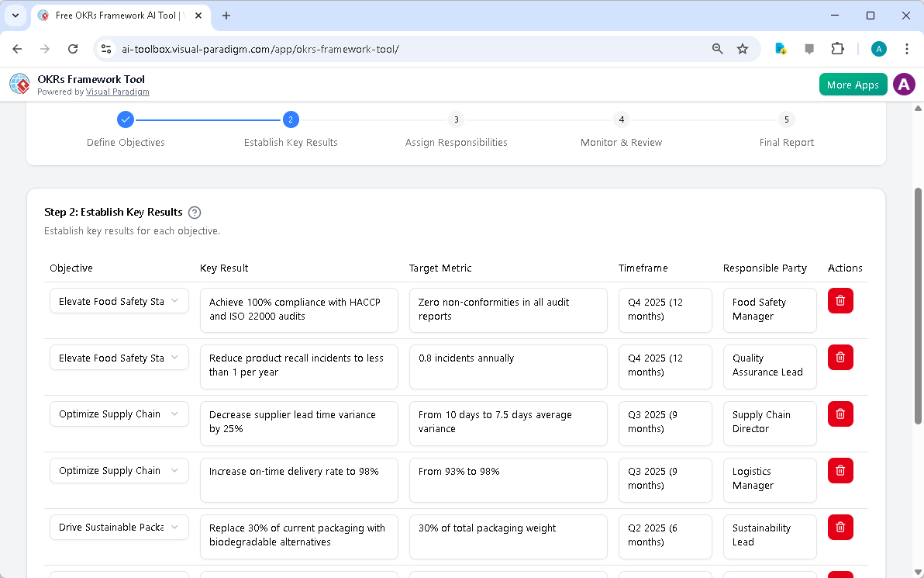
Task: Open the browser extensions puzzle icon
Action: pos(837,48)
